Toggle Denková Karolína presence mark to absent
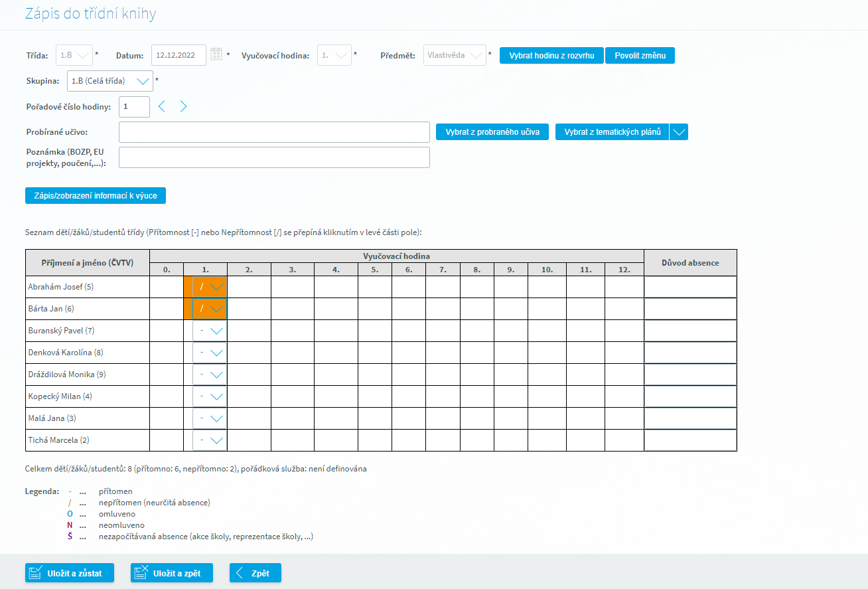Screen dimensions: 868x589 (200, 353)
